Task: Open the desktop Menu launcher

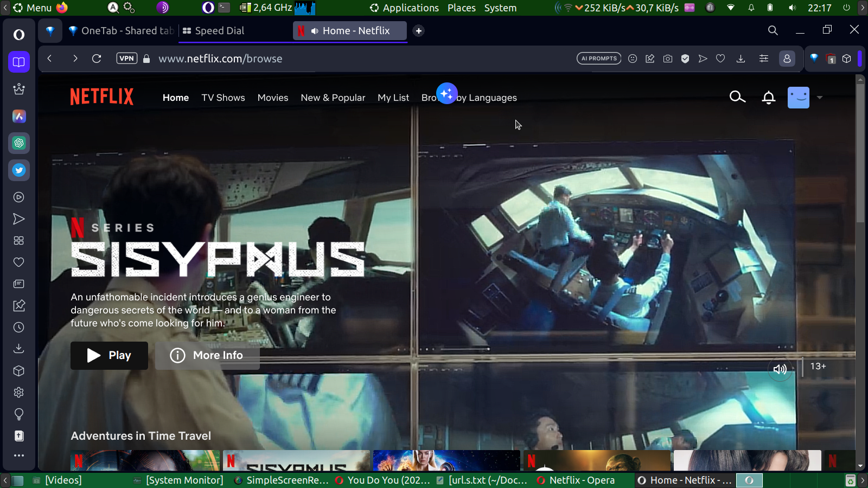Action: click(x=33, y=8)
